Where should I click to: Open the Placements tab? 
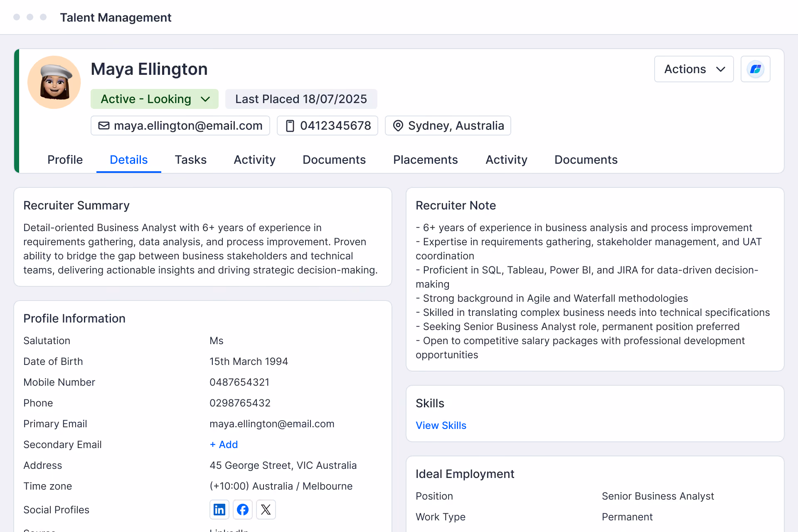426,160
